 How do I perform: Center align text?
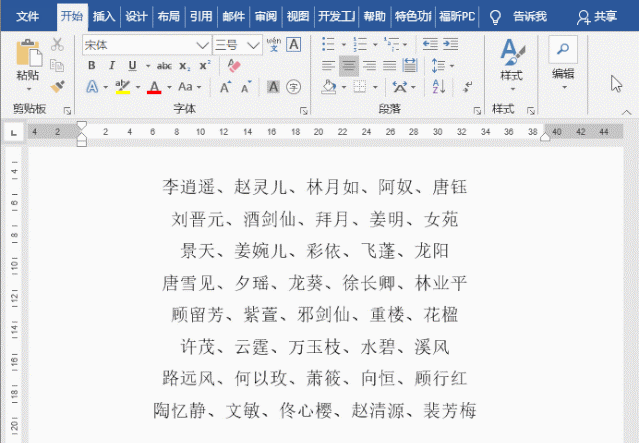pyautogui.click(x=349, y=65)
